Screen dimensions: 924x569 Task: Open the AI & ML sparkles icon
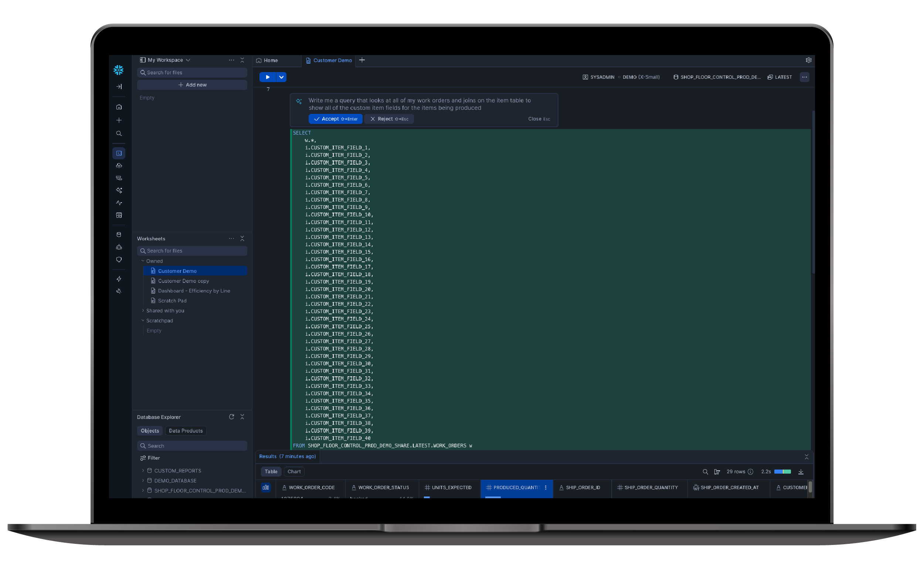pyautogui.click(x=119, y=190)
